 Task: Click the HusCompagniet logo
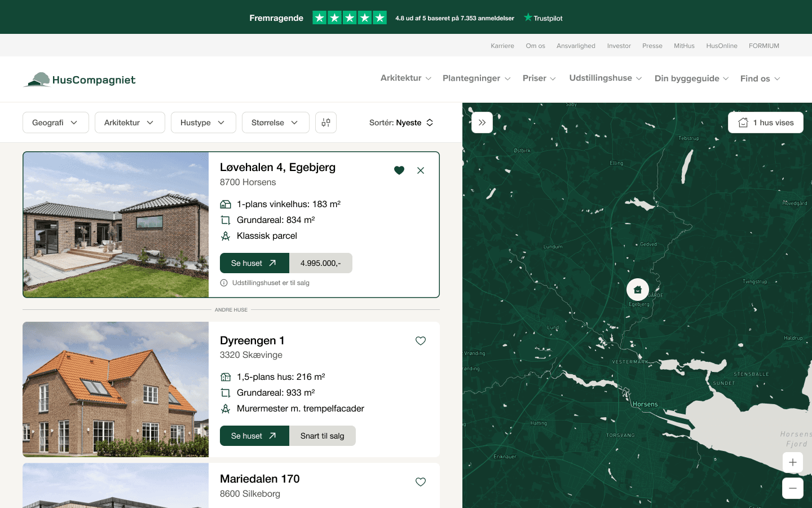click(80, 80)
